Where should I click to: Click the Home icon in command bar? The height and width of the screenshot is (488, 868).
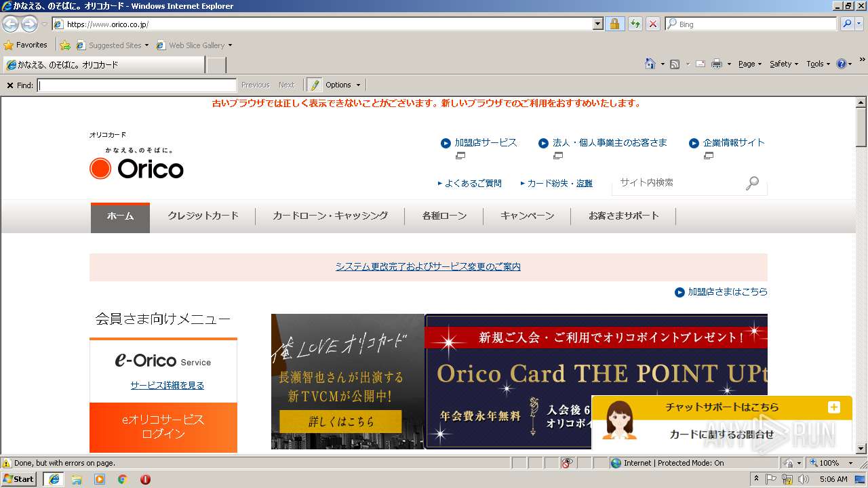click(650, 64)
